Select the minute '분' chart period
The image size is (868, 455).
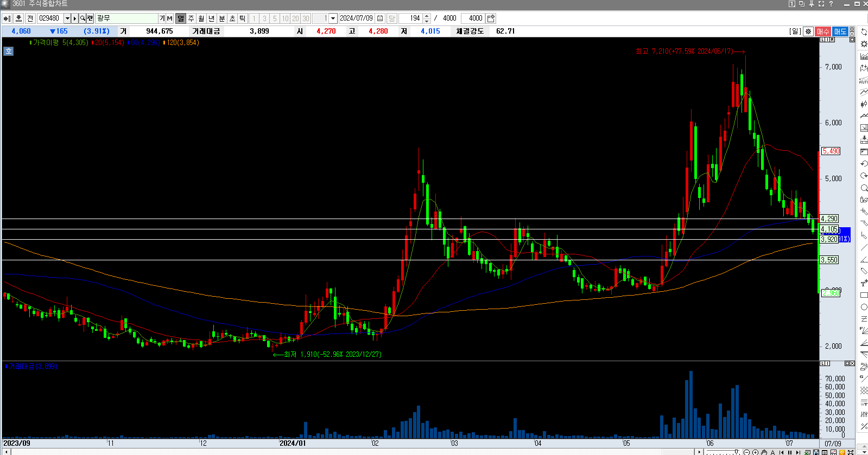(222, 18)
